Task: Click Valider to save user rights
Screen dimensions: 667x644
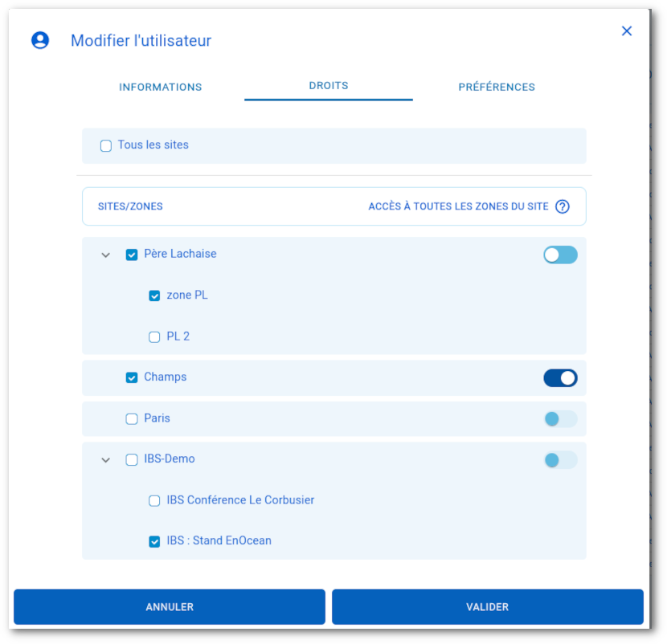Action: pos(487,607)
